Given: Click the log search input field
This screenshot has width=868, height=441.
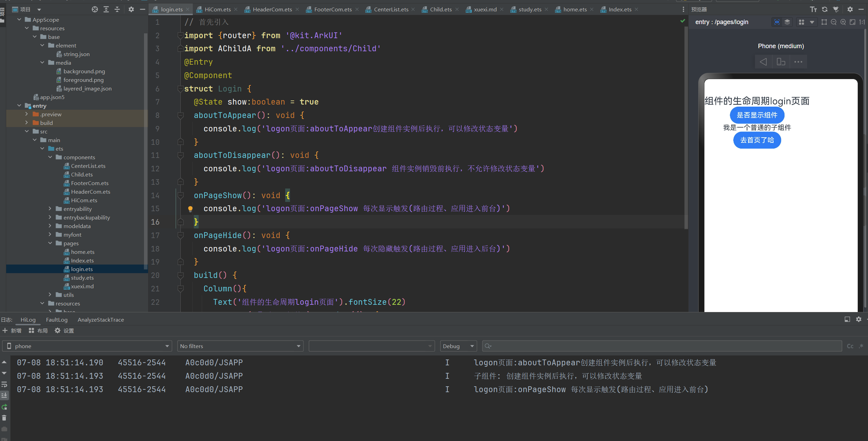Looking at the screenshot, I should click(x=663, y=346).
